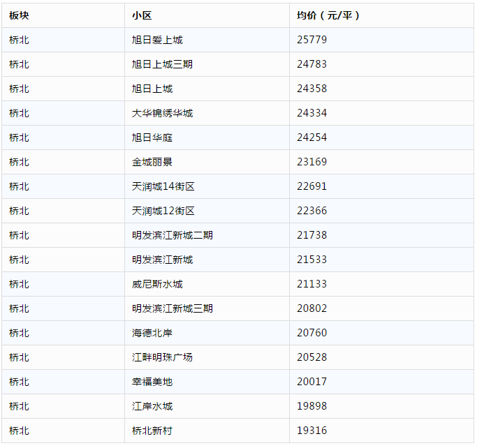Select the price 24783
The width and height of the screenshot is (477, 448).
click(311, 64)
